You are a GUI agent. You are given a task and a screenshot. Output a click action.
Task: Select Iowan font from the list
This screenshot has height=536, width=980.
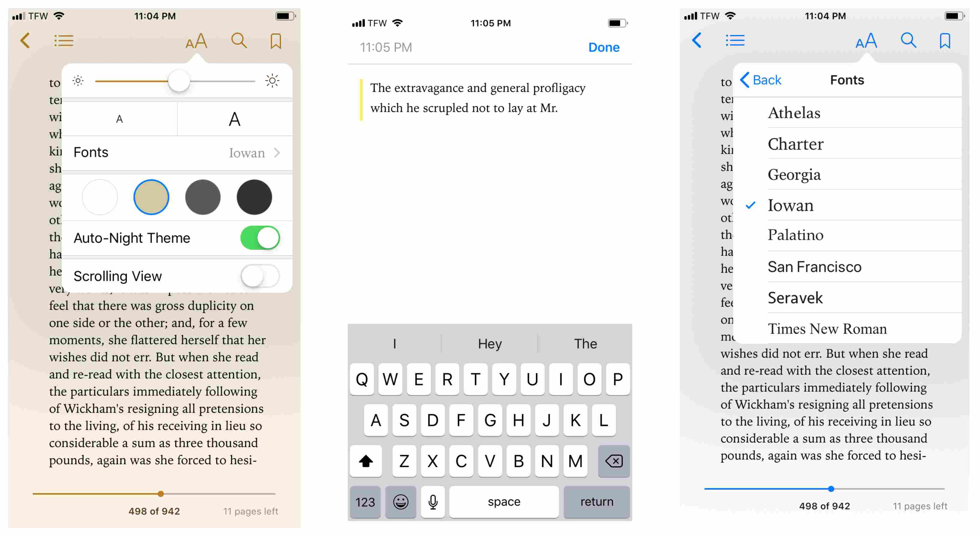click(790, 205)
